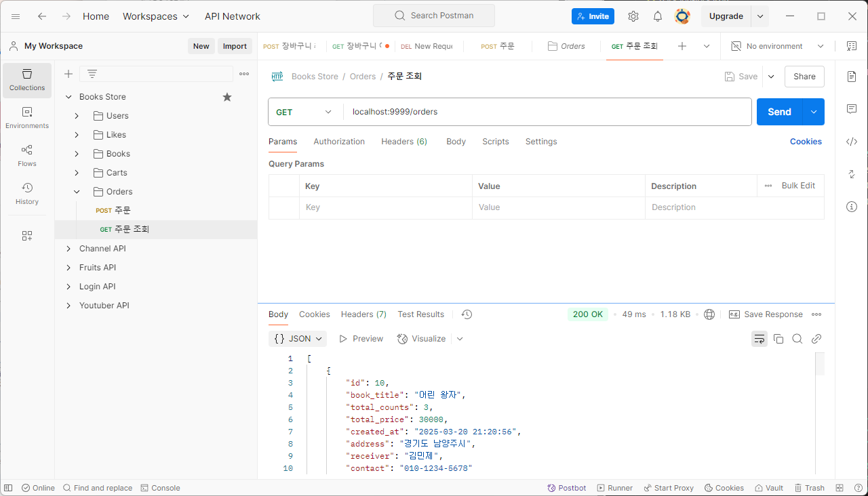868x496 pixels.
Task: Expand the Youtuber API collection
Action: (x=68, y=306)
